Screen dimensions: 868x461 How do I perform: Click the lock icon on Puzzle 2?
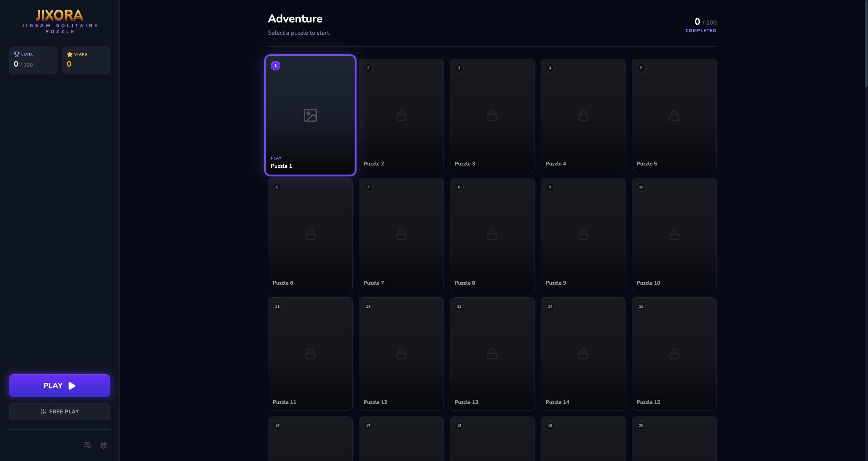[401, 115]
